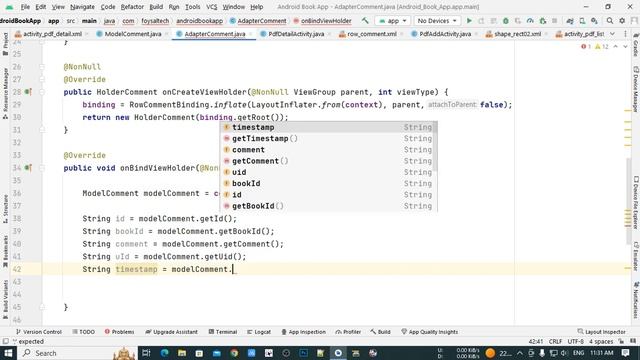Open the Bookmarks side panel

click(5, 251)
